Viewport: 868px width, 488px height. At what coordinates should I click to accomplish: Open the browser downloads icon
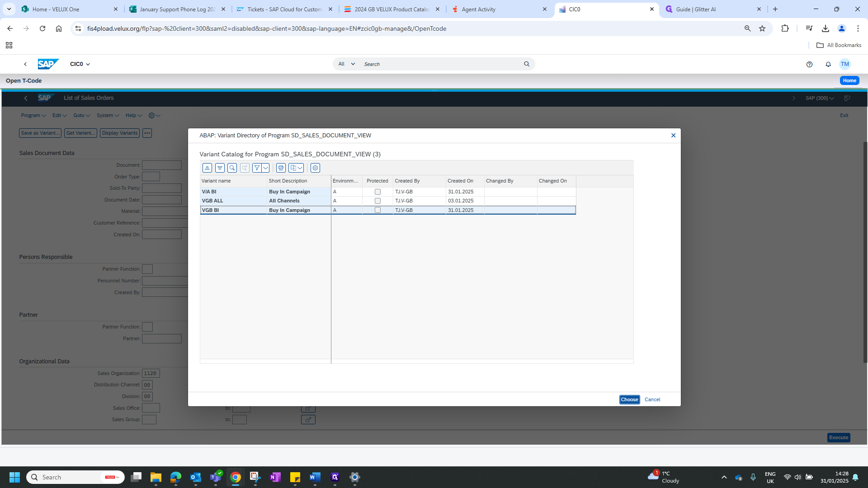click(x=826, y=28)
